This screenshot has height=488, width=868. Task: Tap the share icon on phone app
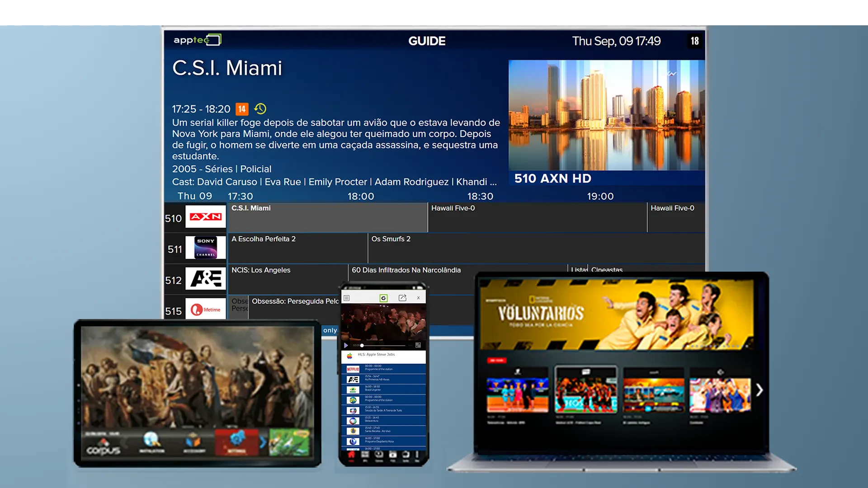[402, 298]
